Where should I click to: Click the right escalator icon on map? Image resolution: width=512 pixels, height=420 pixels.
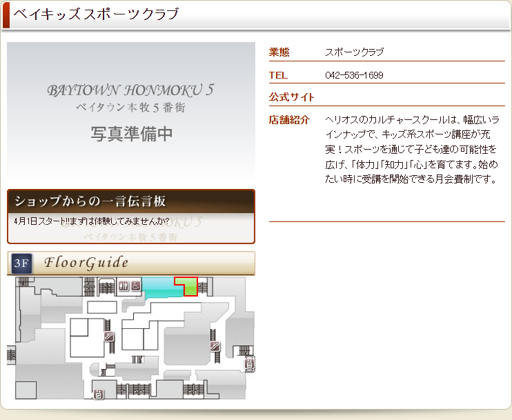(215, 346)
